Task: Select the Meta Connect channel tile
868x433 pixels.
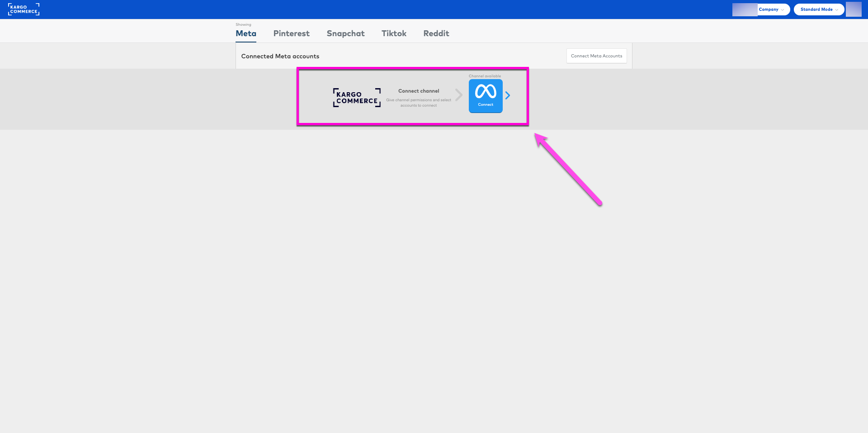Action: click(485, 95)
